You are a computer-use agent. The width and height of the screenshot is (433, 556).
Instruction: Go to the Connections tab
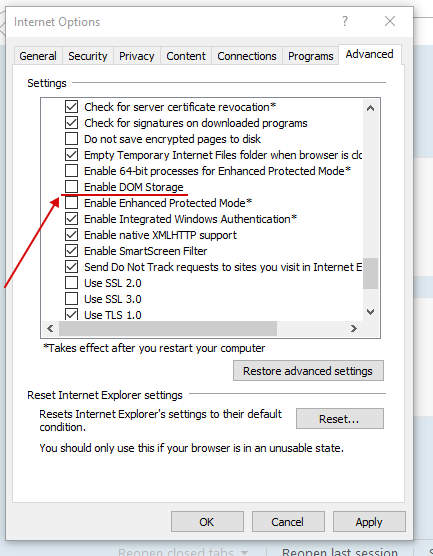[247, 56]
